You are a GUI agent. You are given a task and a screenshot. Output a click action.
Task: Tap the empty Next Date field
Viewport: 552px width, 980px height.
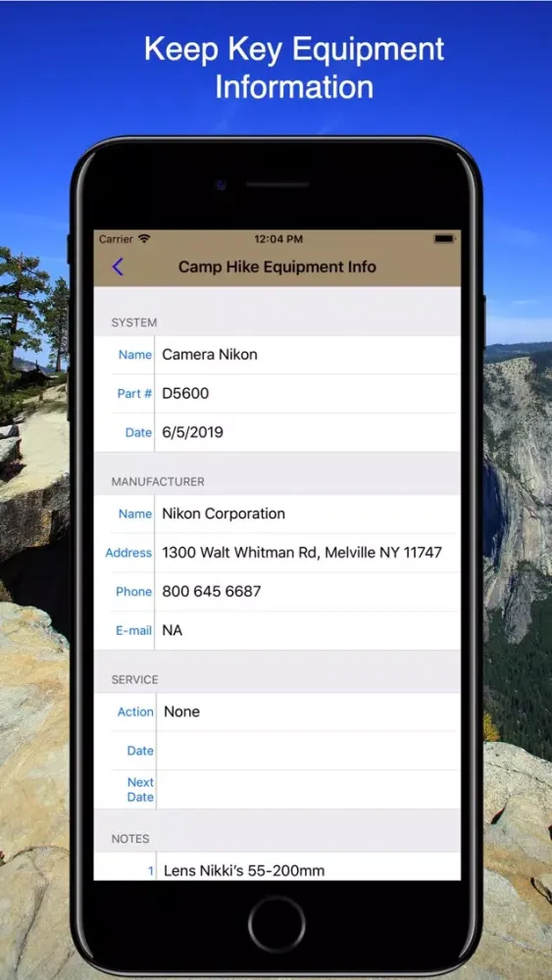tap(309, 789)
